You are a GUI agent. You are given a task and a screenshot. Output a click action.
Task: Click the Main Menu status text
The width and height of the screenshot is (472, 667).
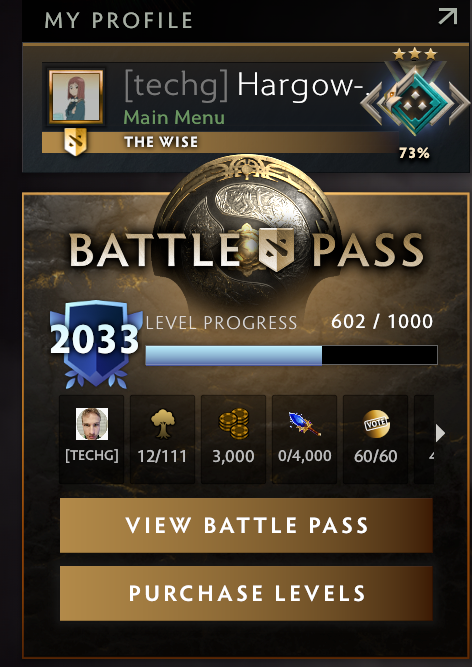174,117
